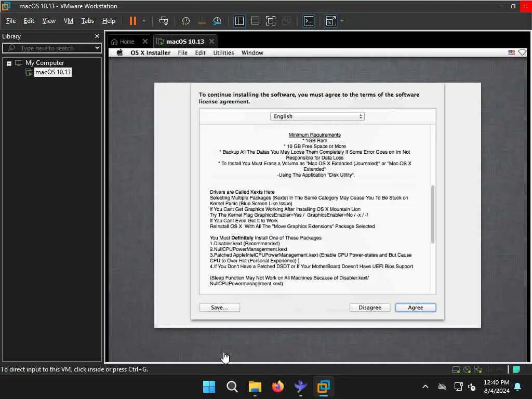Click the Disagree button
Screen dimensions: 532x399
tap(370, 308)
